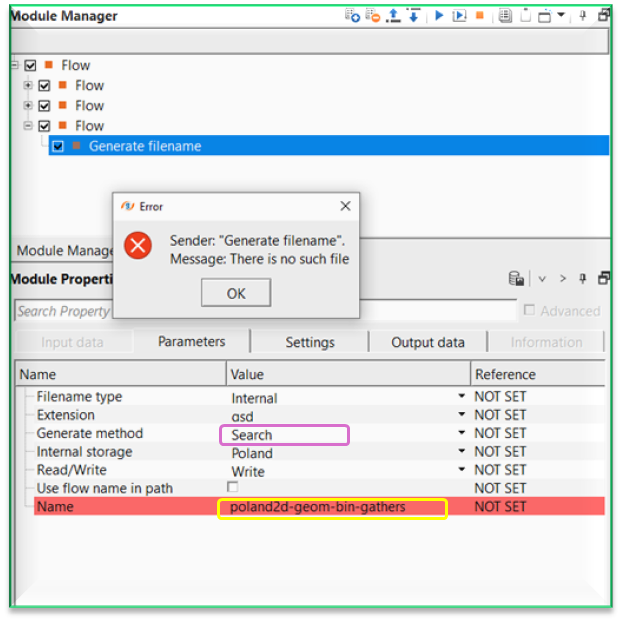Click the Name value poland2d-geom-bin-gathers
Image resolution: width=622 pixels, height=622 pixels.
(318, 507)
